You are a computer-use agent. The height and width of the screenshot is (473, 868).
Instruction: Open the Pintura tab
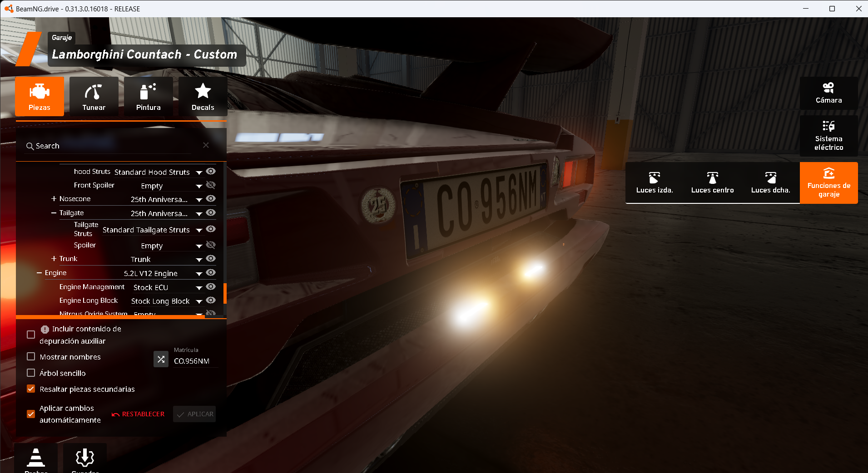point(149,96)
